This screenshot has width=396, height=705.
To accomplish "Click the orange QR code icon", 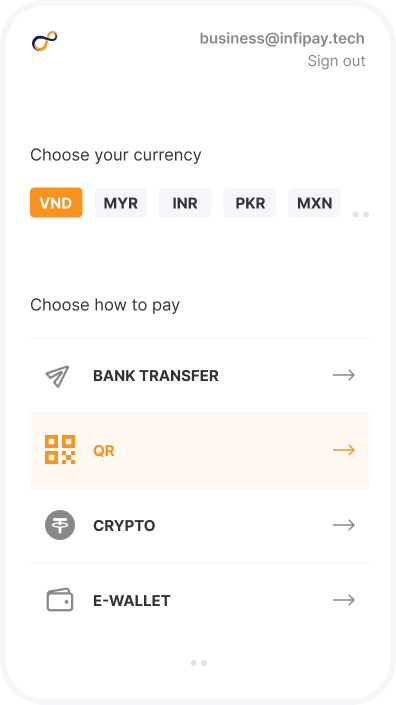I will coord(60,450).
